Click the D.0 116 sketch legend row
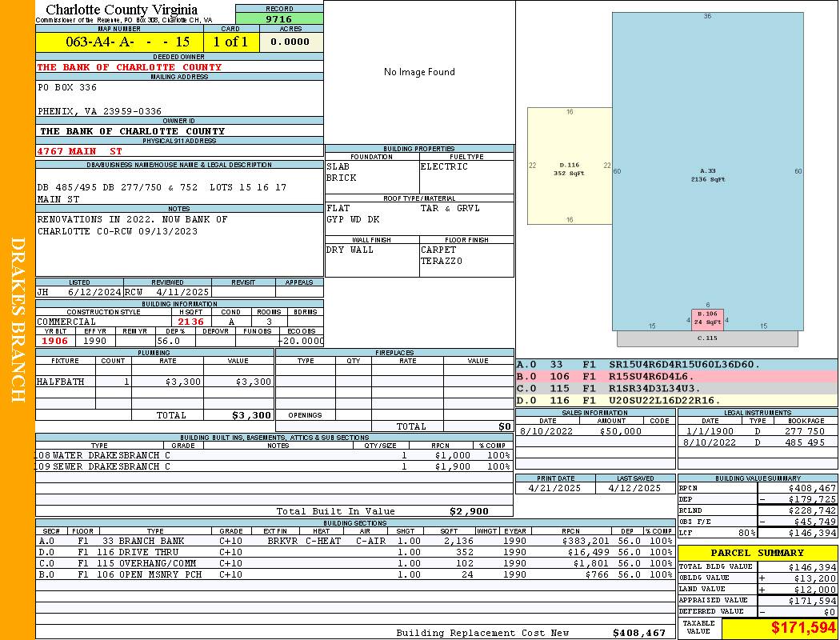Image resolution: width=840 pixels, height=640 pixels. click(x=677, y=400)
